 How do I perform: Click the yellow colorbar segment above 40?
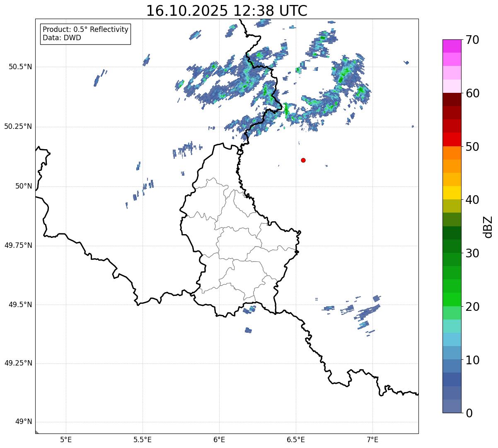pyautogui.click(x=452, y=193)
